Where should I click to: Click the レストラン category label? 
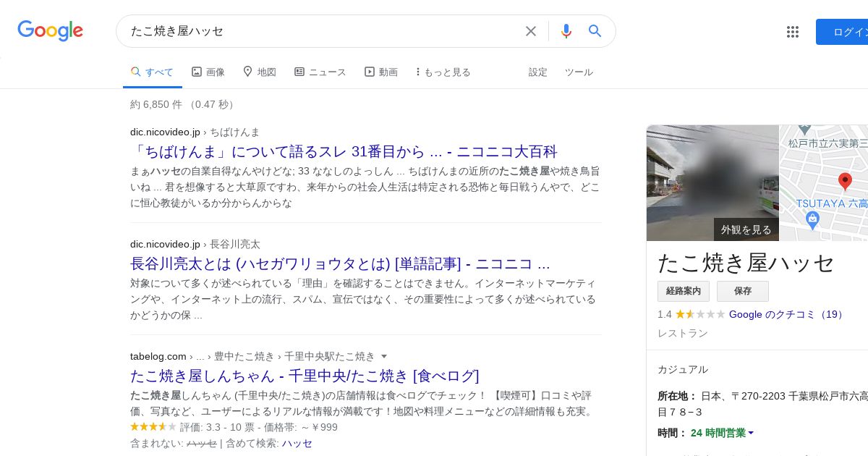pos(683,333)
